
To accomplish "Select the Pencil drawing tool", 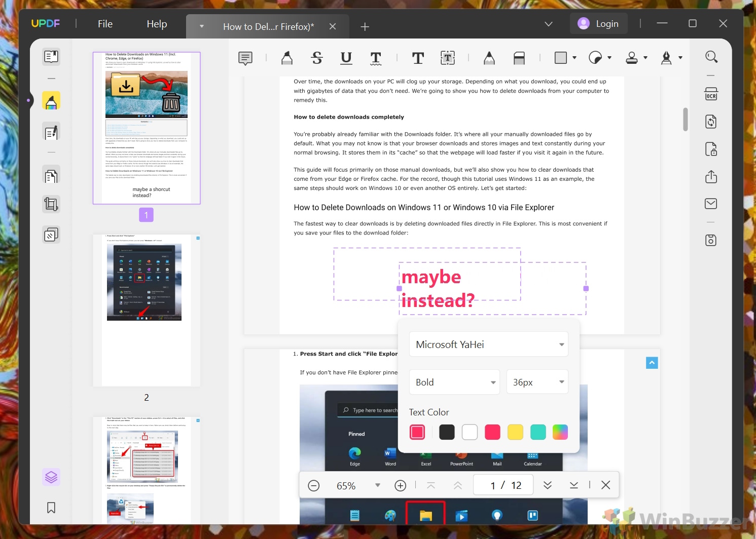I will 489,58.
